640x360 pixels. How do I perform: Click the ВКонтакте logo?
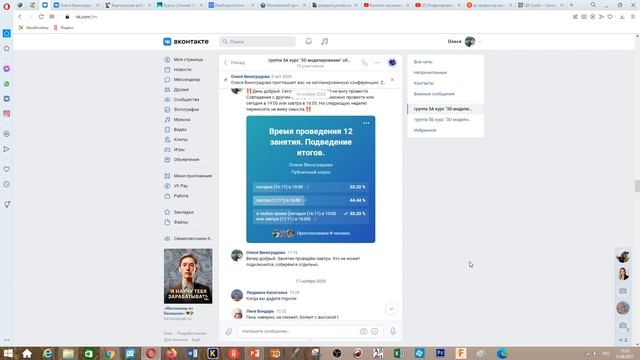(x=186, y=42)
